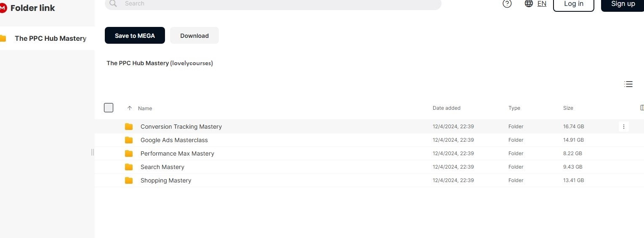Click the Download button

pyautogui.click(x=194, y=36)
